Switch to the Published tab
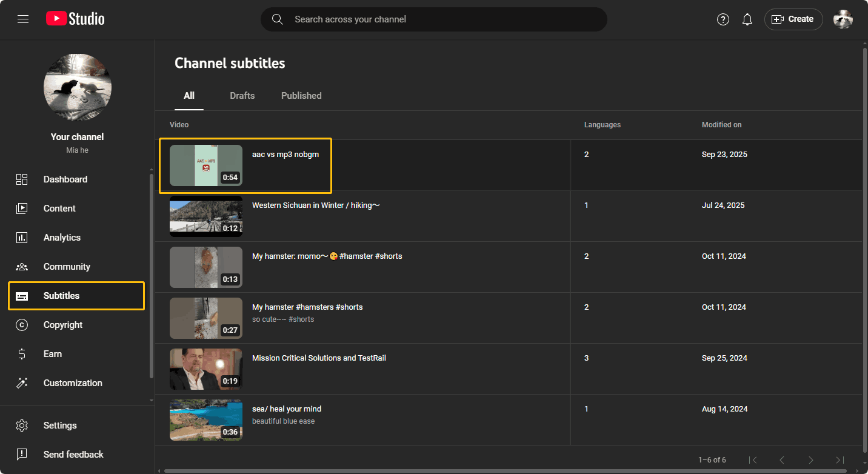The width and height of the screenshot is (868, 474). click(301, 96)
